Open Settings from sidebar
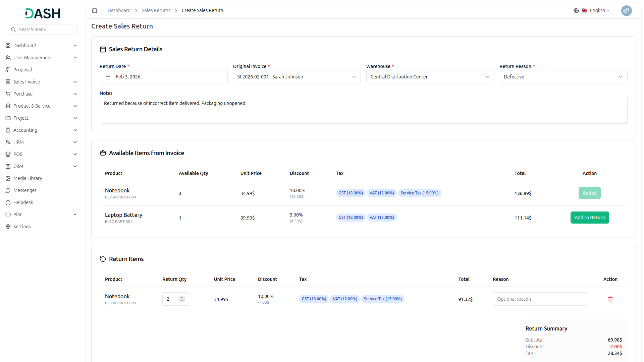644x362 pixels. click(x=22, y=227)
